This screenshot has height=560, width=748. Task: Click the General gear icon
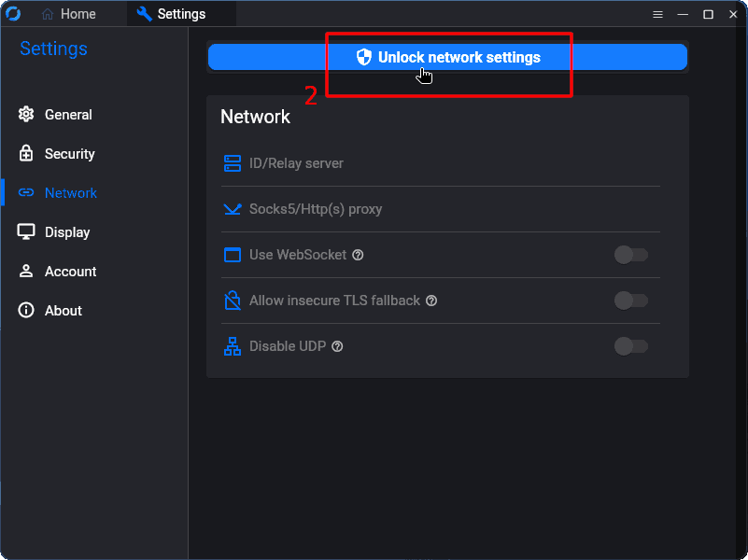(26, 115)
